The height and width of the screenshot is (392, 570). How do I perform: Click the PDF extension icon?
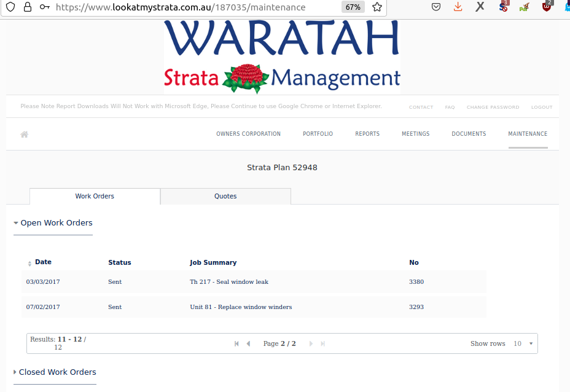click(524, 7)
